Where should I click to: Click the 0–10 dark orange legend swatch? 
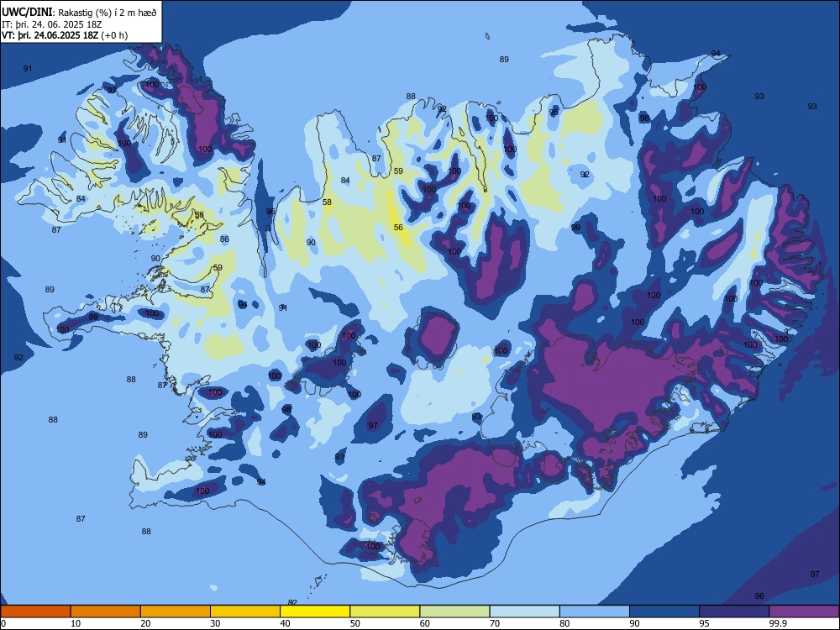pyautogui.click(x=35, y=612)
